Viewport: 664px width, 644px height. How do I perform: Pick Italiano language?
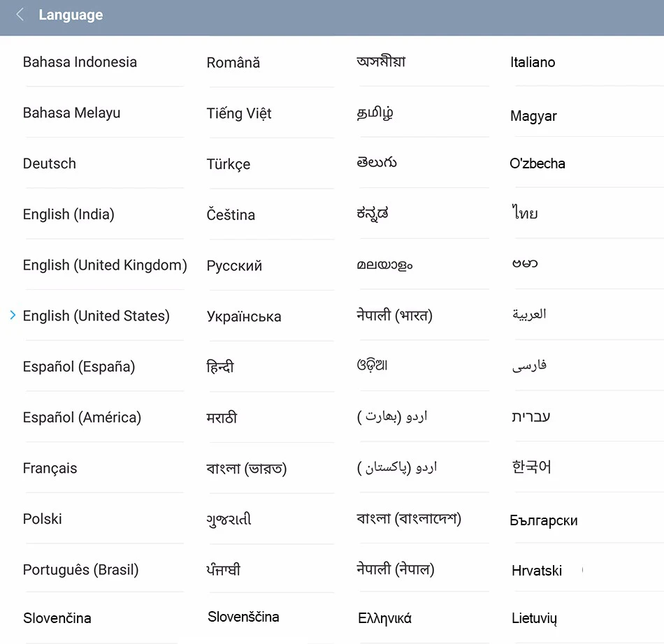click(533, 62)
